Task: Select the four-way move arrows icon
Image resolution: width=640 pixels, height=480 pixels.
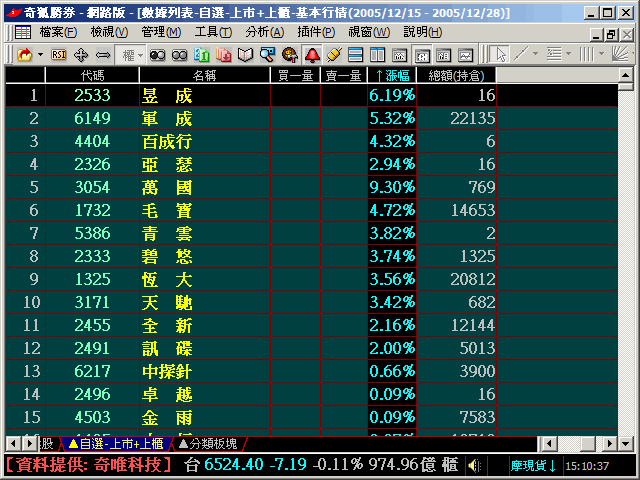Action: coord(81,55)
